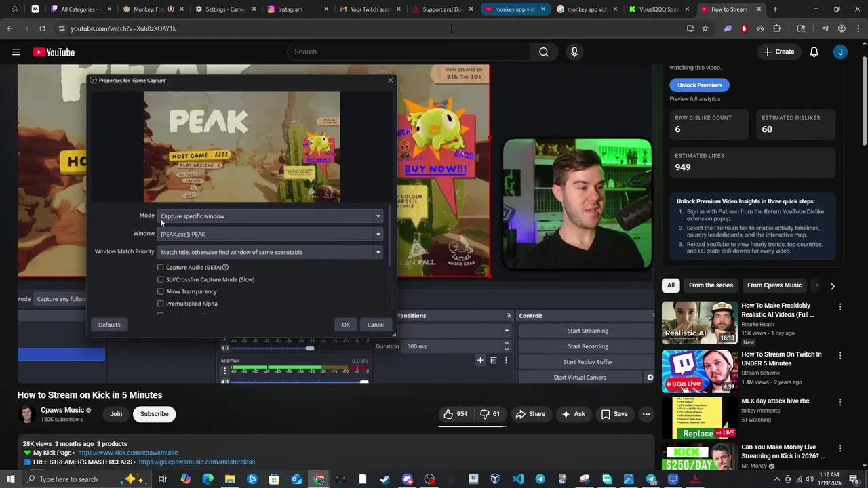Bookmark this page with star icon
This screenshot has width=868, height=488.
pos(705,28)
